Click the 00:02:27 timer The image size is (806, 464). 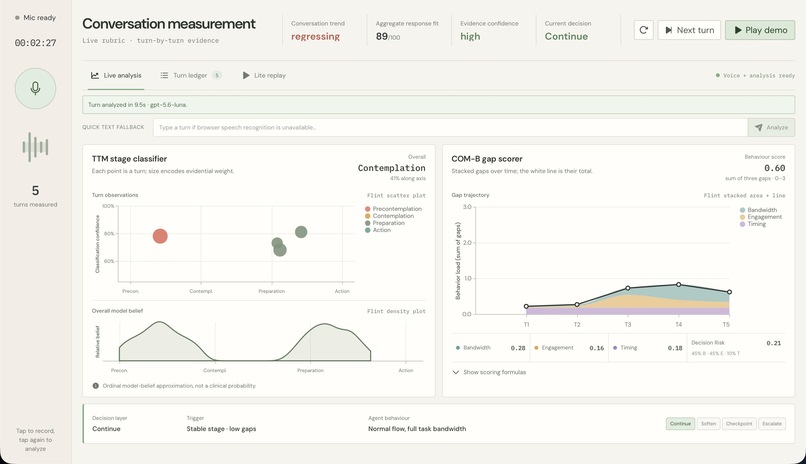coord(35,43)
